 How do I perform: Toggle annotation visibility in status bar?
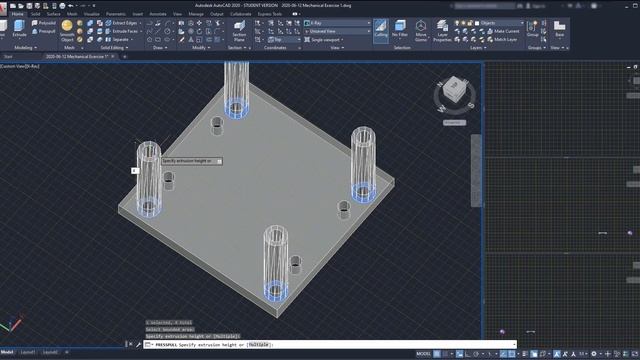tap(557, 354)
